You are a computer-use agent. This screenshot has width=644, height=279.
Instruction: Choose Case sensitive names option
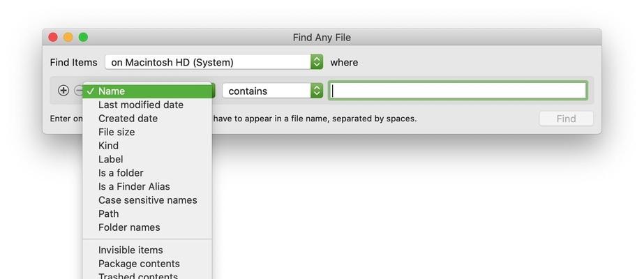click(147, 199)
